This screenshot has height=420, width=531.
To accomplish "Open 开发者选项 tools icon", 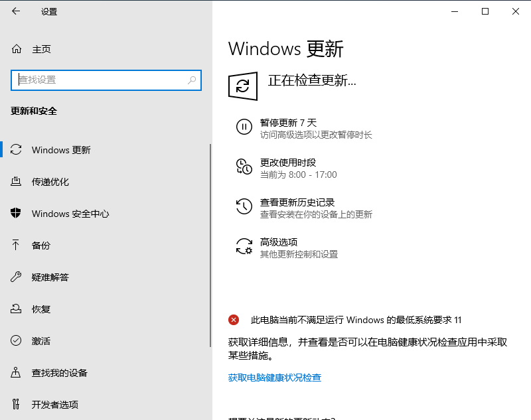I will pyautogui.click(x=15, y=404).
